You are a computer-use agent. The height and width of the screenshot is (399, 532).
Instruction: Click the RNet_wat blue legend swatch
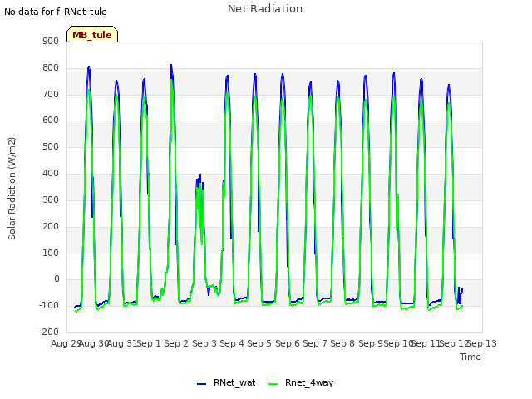click(201, 384)
